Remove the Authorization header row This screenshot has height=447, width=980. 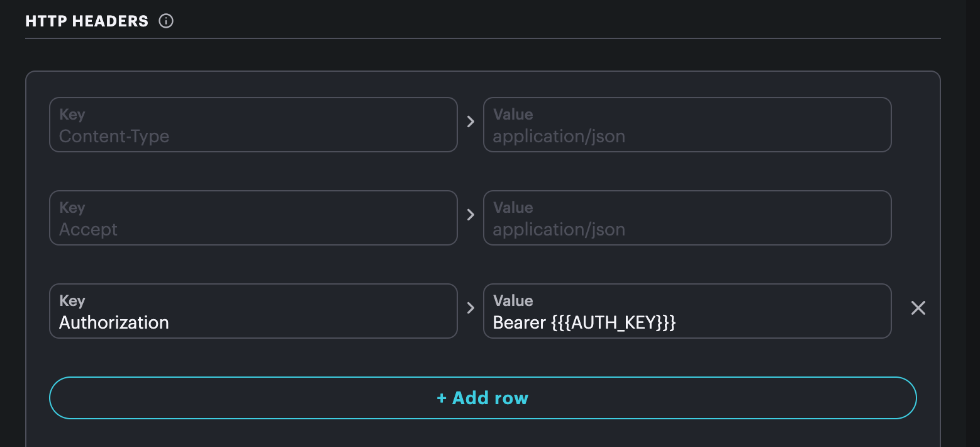pos(918,308)
